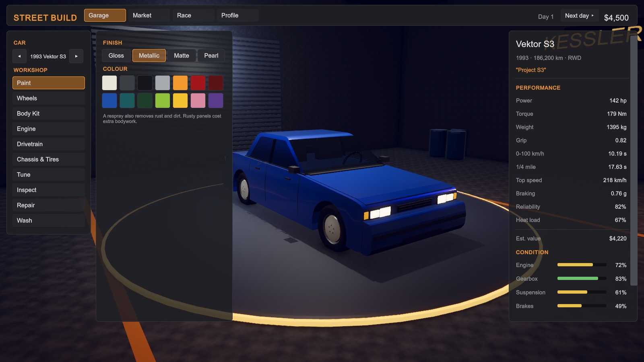Open the Drivetrain workshop section
Screen dimensions: 644x362
coord(49,144)
